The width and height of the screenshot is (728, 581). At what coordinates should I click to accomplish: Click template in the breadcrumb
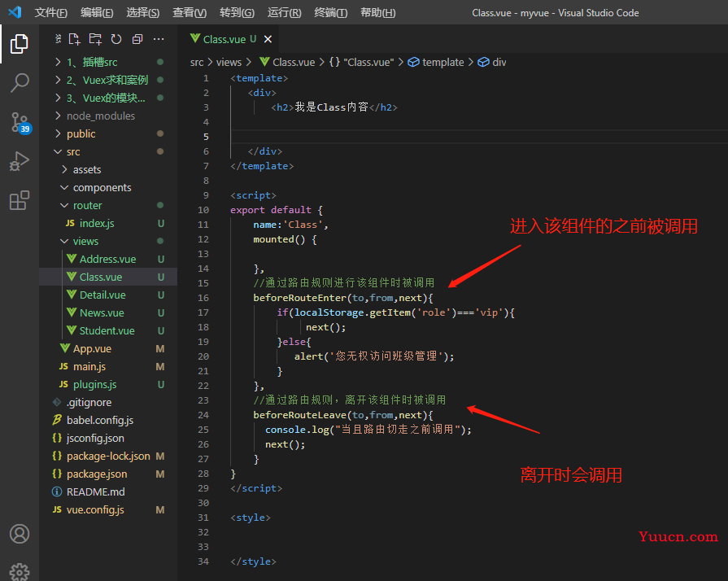tap(436, 62)
